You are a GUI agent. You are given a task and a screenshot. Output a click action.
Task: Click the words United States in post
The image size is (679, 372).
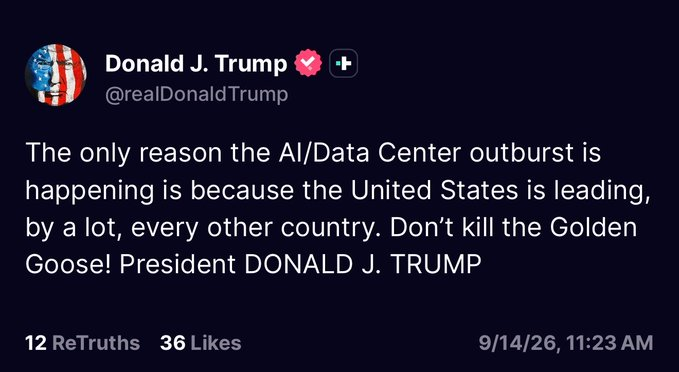coord(434,191)
